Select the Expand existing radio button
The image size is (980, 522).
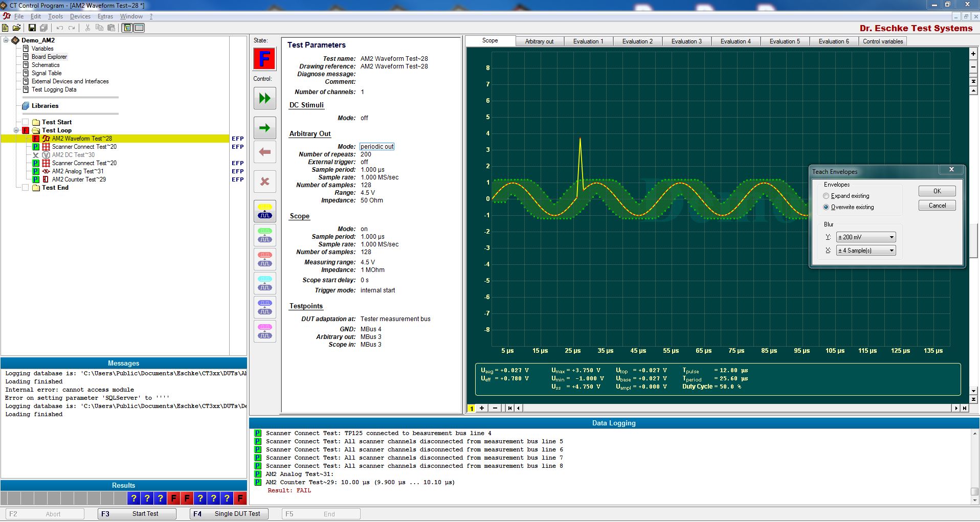pos(826,196)
